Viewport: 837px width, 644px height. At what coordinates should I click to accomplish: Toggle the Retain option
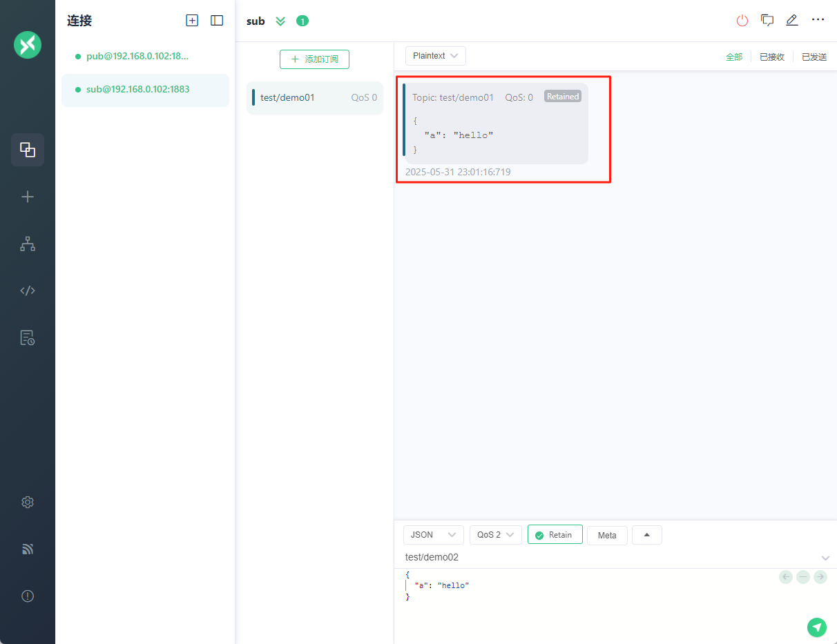(555, 535)
